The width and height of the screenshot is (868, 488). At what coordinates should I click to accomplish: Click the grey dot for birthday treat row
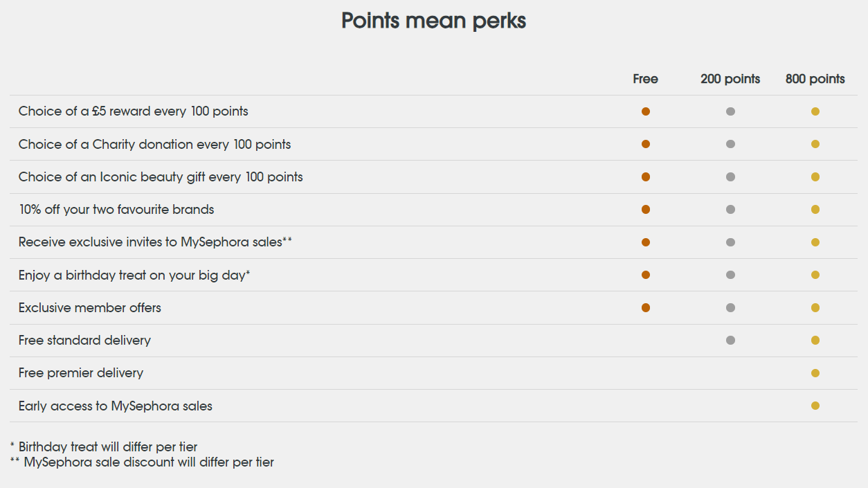(x=730, y=275)
